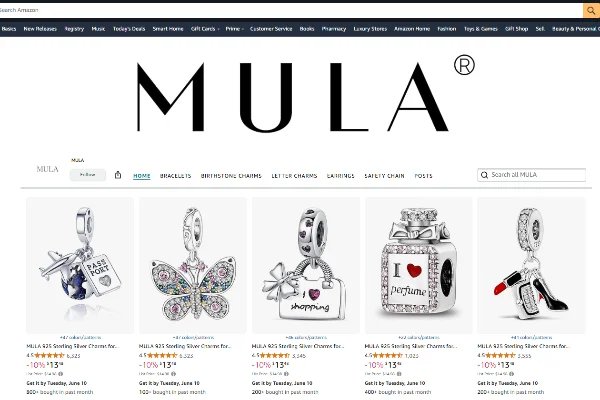Open the Bracelets store tab
600x400 pixels.
click(175, 176)
